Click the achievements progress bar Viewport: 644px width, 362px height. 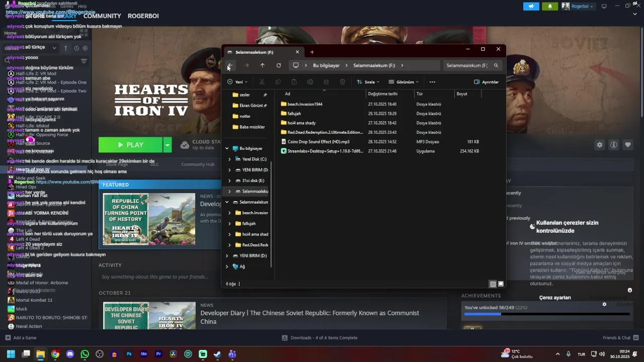(x=546, y=314)
